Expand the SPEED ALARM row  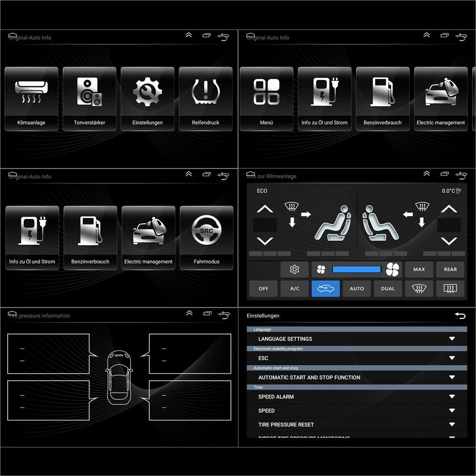pyautogui.click(x=452, y=397)
